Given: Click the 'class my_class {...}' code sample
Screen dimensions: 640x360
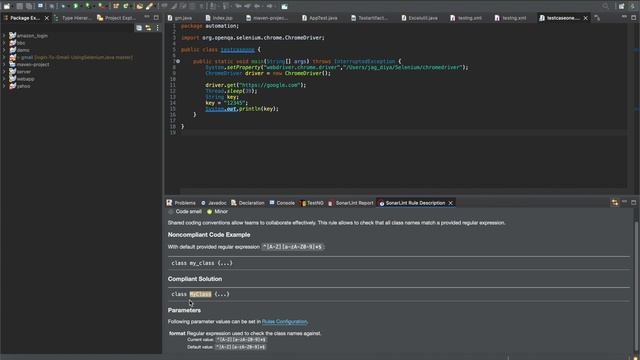Looking at the screenshot, I should [202, 263].
